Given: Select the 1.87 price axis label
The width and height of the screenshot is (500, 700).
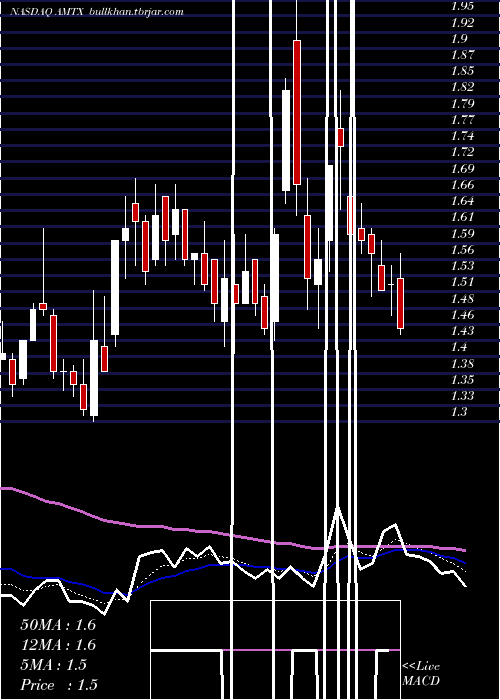Looking at the screenshot, I should (x=462, y=55).
